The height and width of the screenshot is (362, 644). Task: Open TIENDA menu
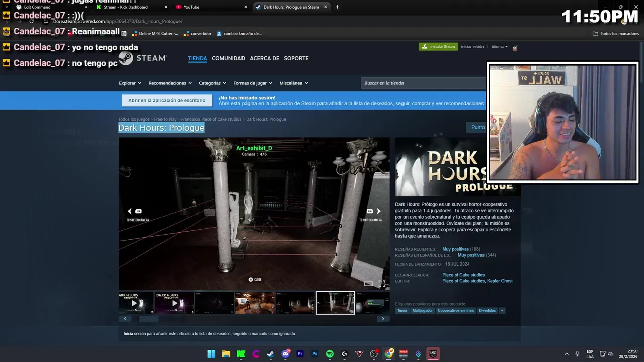tap(197, 58)
